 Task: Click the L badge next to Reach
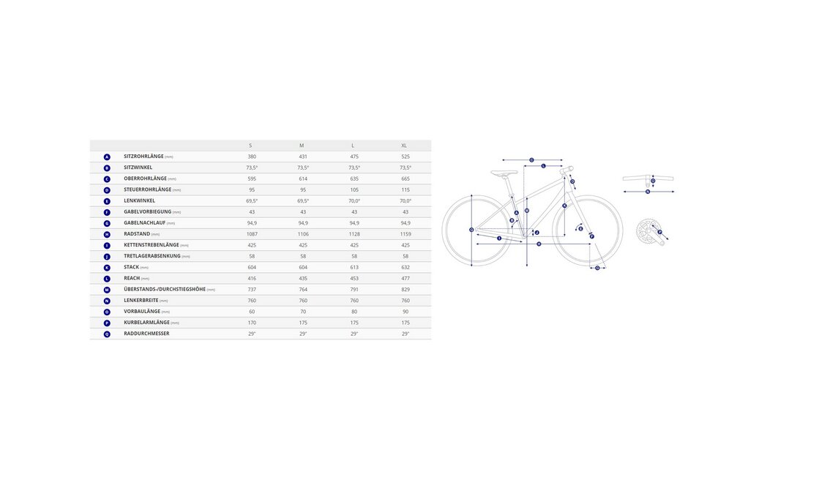coord(107,278)
